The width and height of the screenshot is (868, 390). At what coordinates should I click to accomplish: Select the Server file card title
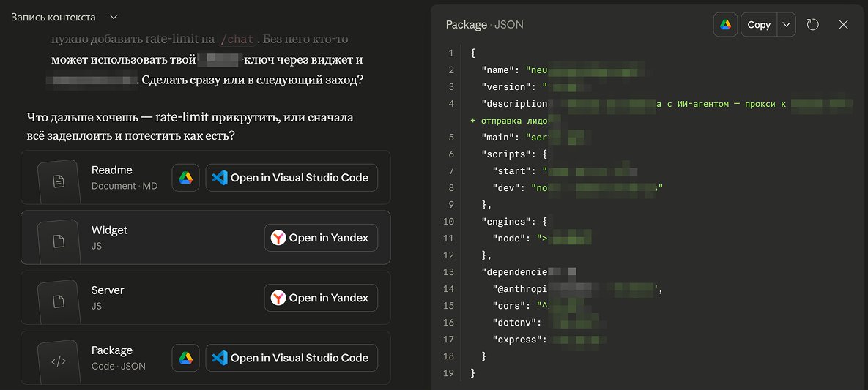click(x=108, y=290)
